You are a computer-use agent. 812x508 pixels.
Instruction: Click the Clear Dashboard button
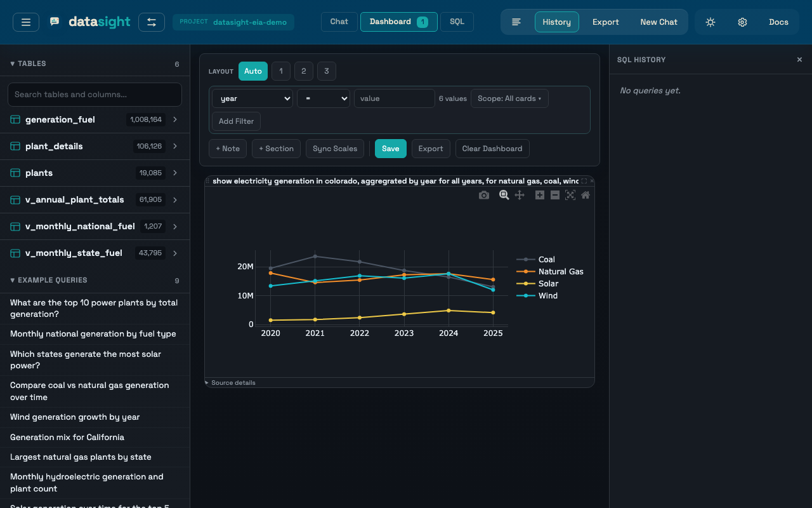click(x=492, y=149)
